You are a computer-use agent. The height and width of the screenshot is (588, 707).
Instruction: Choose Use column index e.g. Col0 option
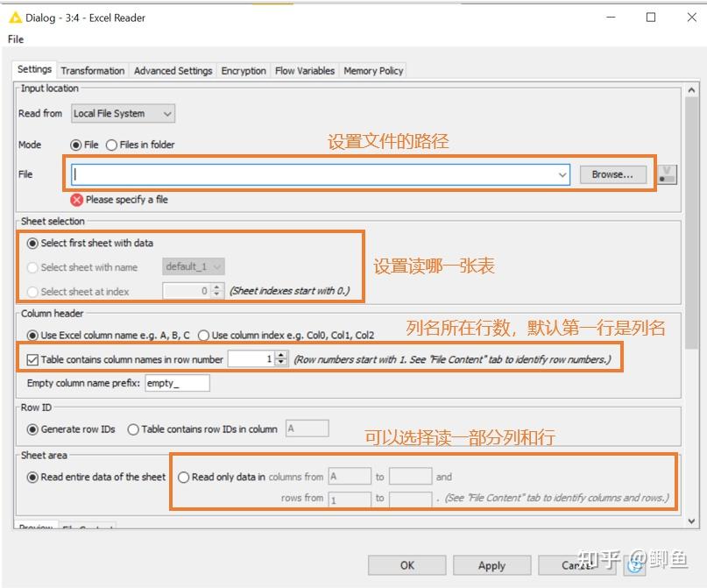tap(203, 336)
